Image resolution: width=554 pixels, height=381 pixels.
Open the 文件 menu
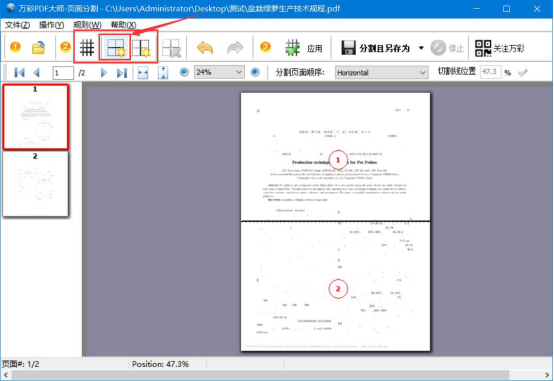pyautogui.click(x=17, y=25)
